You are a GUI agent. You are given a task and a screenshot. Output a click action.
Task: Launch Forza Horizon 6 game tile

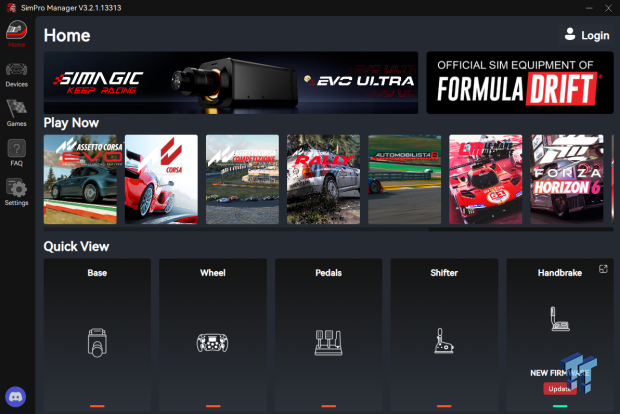pyautogui.click(x=567, y=180)
